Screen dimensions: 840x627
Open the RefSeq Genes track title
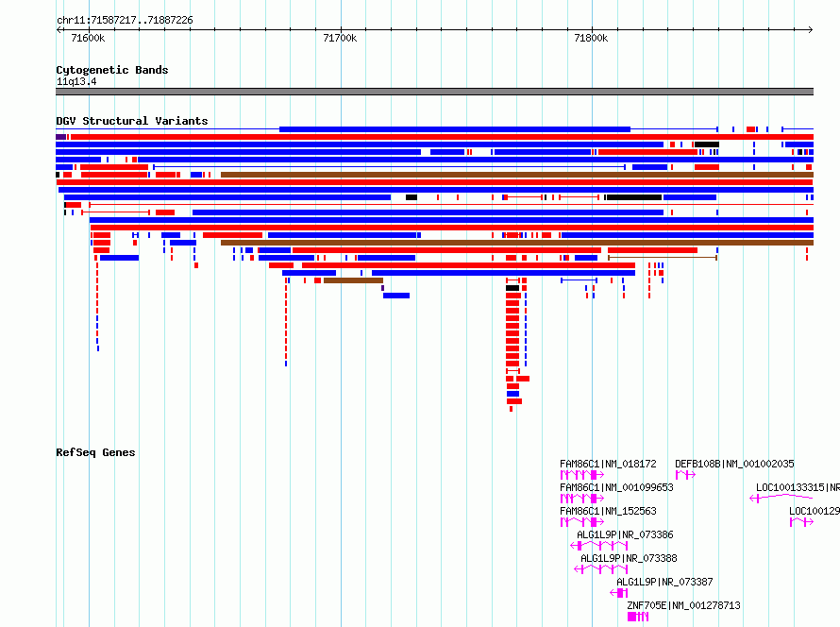(95, 452)
